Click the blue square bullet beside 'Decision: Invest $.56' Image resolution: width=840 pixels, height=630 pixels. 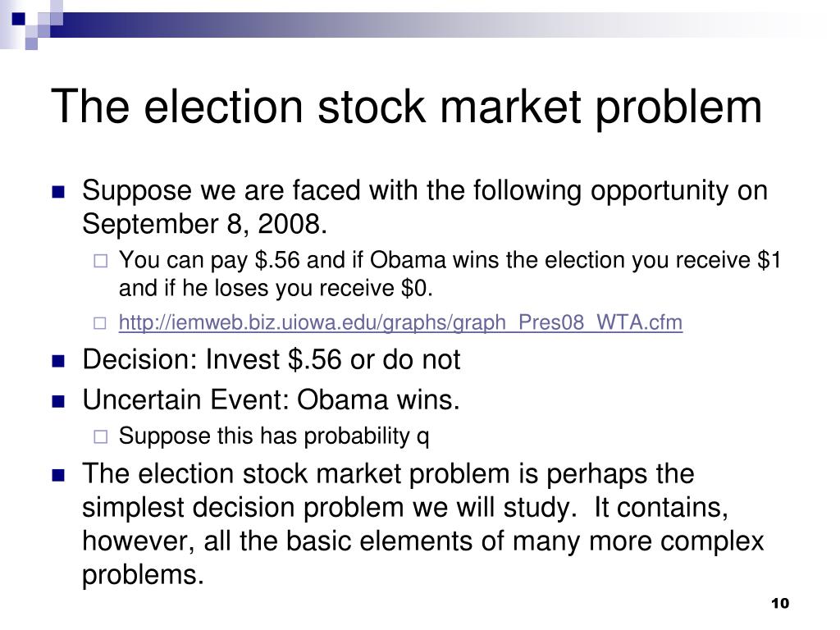pyautogui.click(x=58, y=361)
